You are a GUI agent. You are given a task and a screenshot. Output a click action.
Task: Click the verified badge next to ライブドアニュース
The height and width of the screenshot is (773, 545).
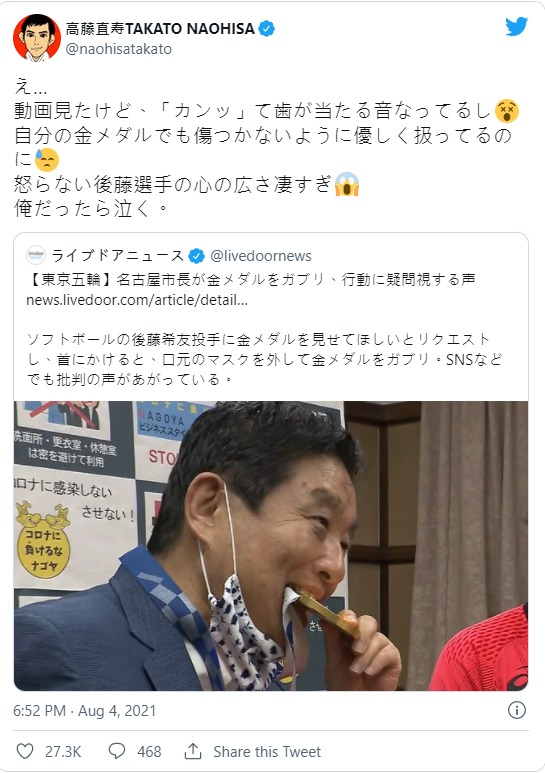click(x=197, y=256)
